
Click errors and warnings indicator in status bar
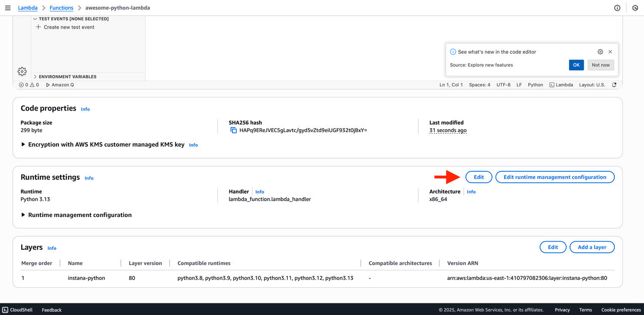point(29,85)
